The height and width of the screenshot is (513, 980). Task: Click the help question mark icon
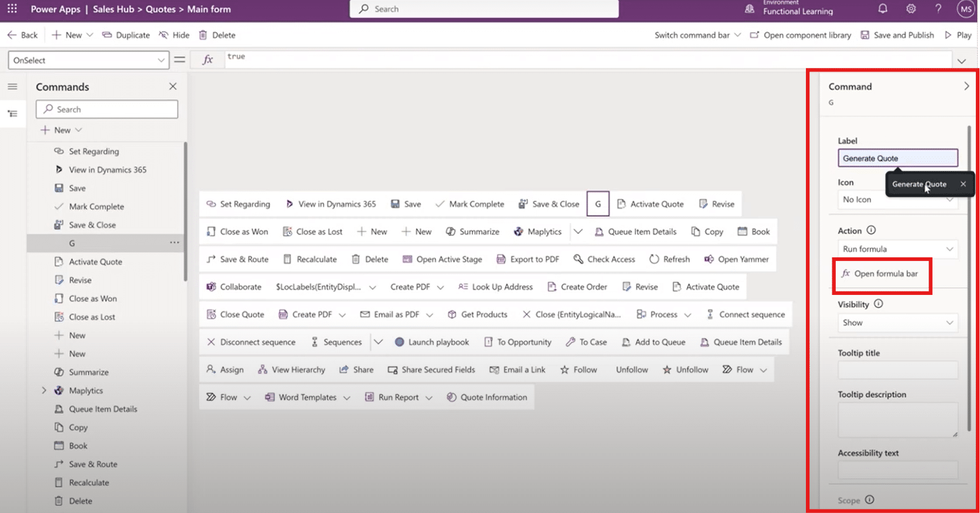(x=938, y=9)
